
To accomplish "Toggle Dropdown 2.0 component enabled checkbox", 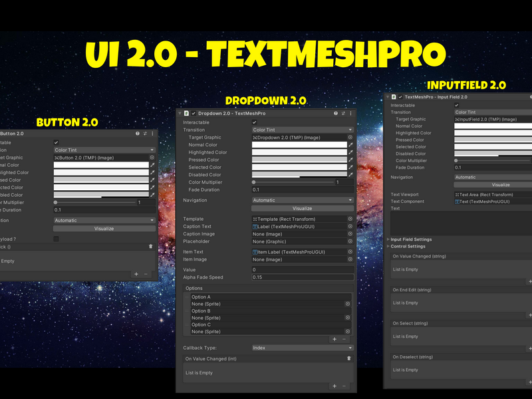I will [194, 113].
